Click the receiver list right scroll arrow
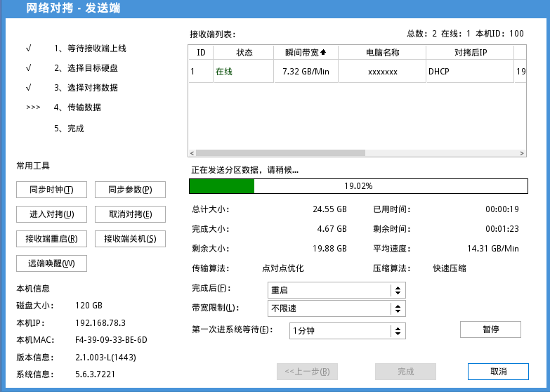 (x=522, y=153)
